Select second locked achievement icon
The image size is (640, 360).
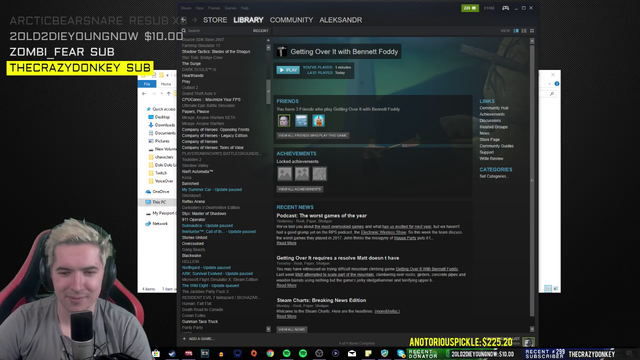pyautogui.click(x=302, y=173)
